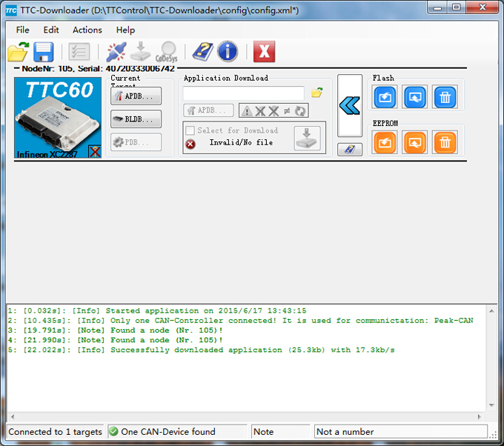Open the Edit menu

coord(51,30)
